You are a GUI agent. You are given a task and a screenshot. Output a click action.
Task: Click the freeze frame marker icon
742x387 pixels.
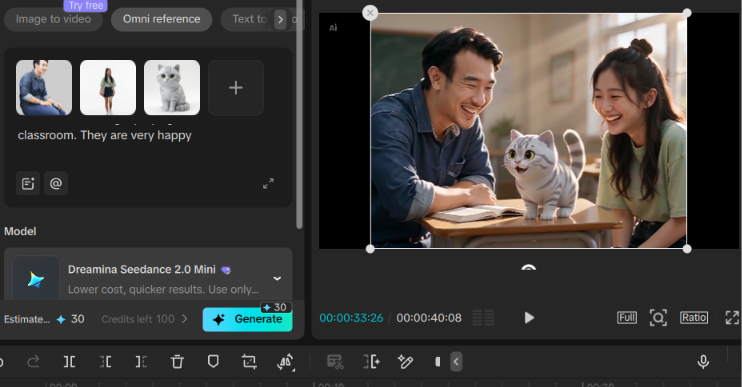point(438,362)
